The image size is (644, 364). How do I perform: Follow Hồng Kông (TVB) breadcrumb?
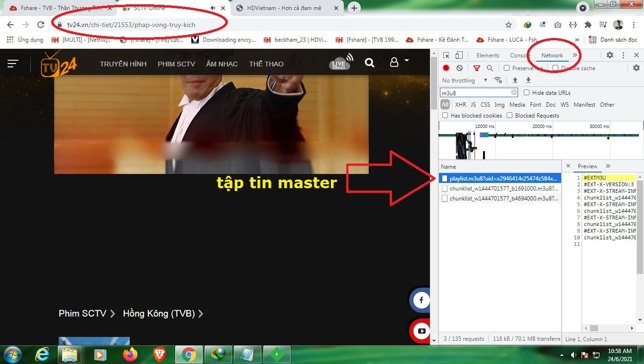pyautogui.click(x=159, y=313)
